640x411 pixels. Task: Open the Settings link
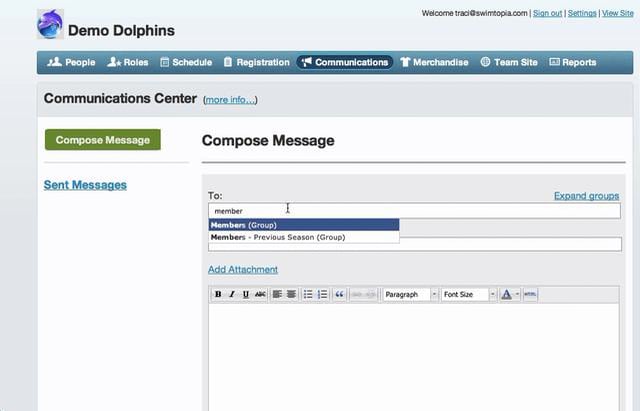tap(582, 13)
